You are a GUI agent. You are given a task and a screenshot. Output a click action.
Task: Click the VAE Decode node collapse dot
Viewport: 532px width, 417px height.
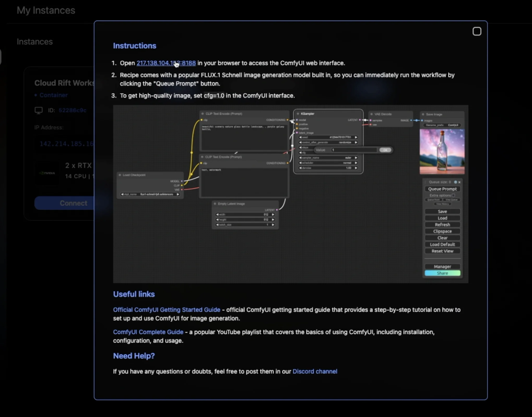[x=371, y=114]
